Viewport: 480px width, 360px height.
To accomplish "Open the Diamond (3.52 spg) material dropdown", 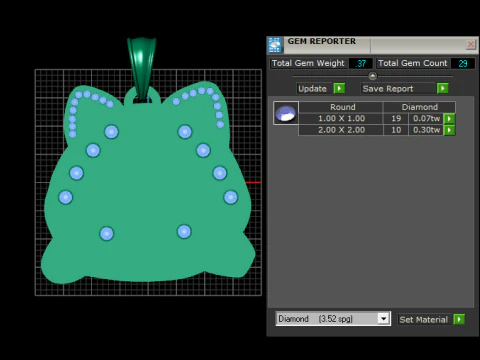I will click(333, 319).
